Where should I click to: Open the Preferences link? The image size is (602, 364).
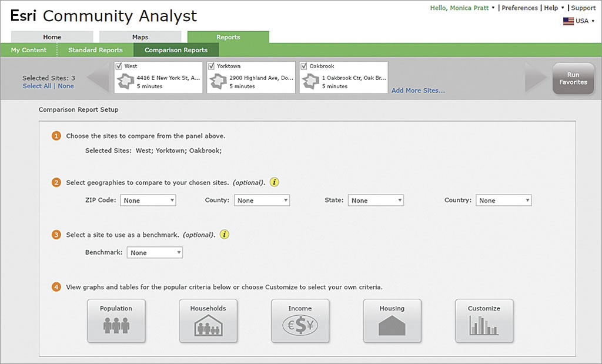pyautogui.click(x=520, y=8)
